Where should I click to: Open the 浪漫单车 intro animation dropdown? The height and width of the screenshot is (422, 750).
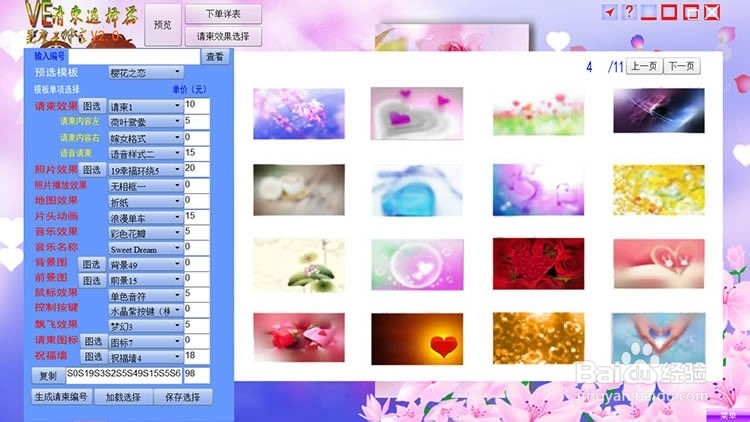pyautogui.click(x=145, y=218)
